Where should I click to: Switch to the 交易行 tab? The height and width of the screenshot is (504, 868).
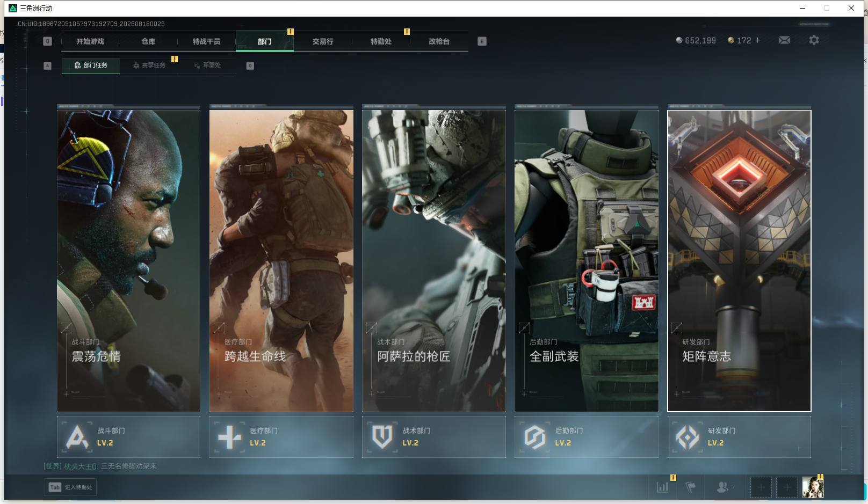point(323,41)
